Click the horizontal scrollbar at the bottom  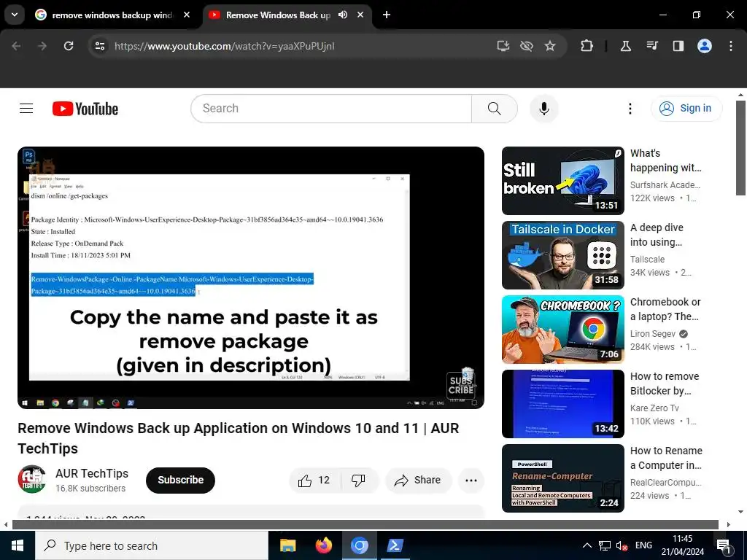click(x=365, y=524)
